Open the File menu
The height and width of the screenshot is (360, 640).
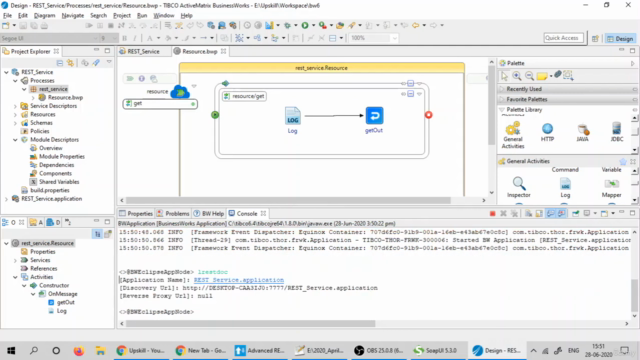(7, 16)
